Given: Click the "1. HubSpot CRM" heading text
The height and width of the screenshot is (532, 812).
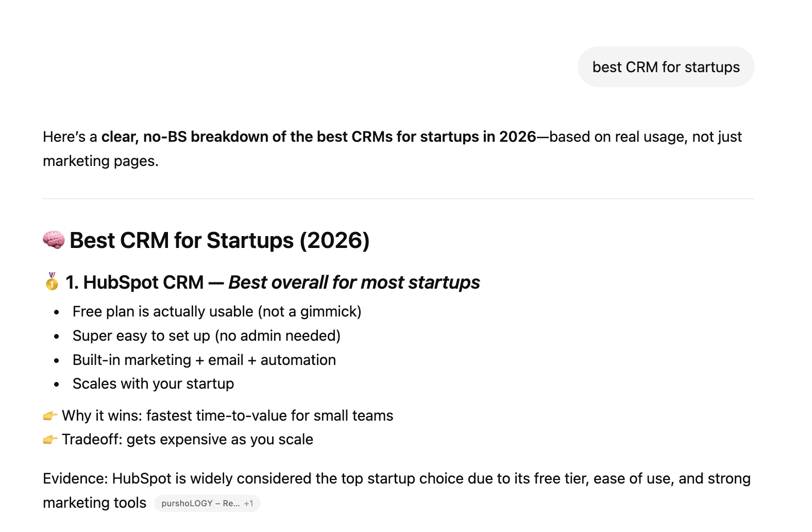Looking at the screenshot, I should 134,282.
